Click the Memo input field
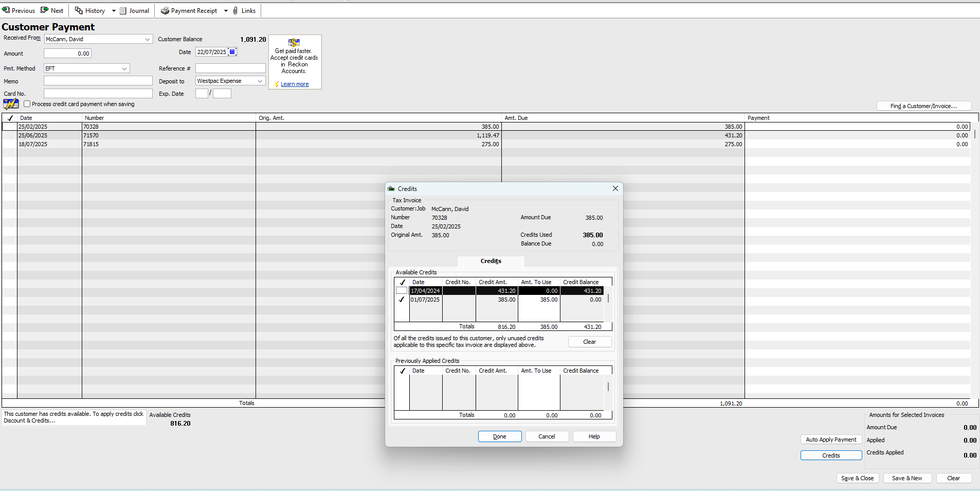The height and width of the screenshot is (491, 980). point(98,81)
